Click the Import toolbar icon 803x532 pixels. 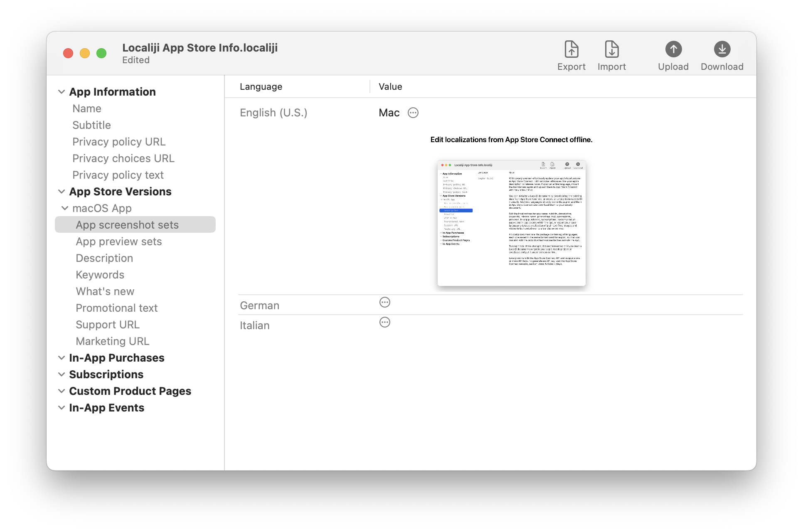coord(611,49)
